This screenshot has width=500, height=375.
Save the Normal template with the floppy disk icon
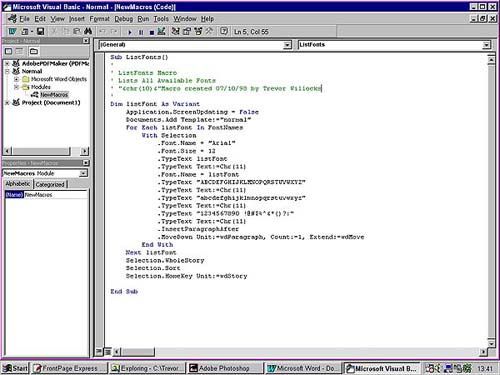pos(40,32)
